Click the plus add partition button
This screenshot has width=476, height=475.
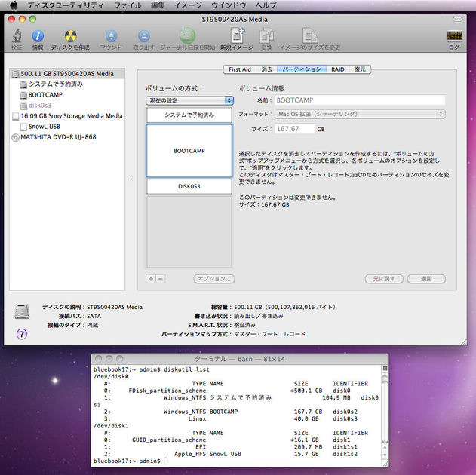tap(151, 279)
